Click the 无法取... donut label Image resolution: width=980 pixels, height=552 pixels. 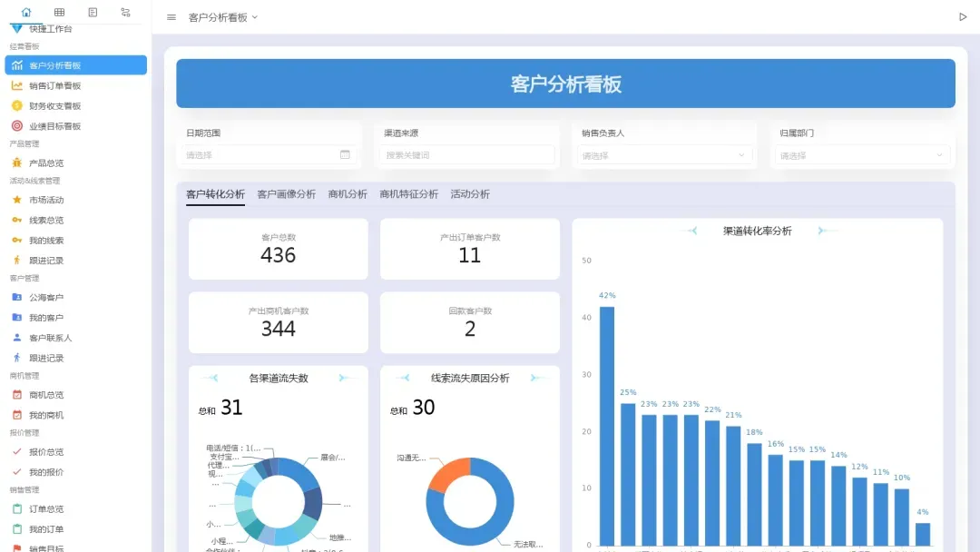tap(529, 545)
